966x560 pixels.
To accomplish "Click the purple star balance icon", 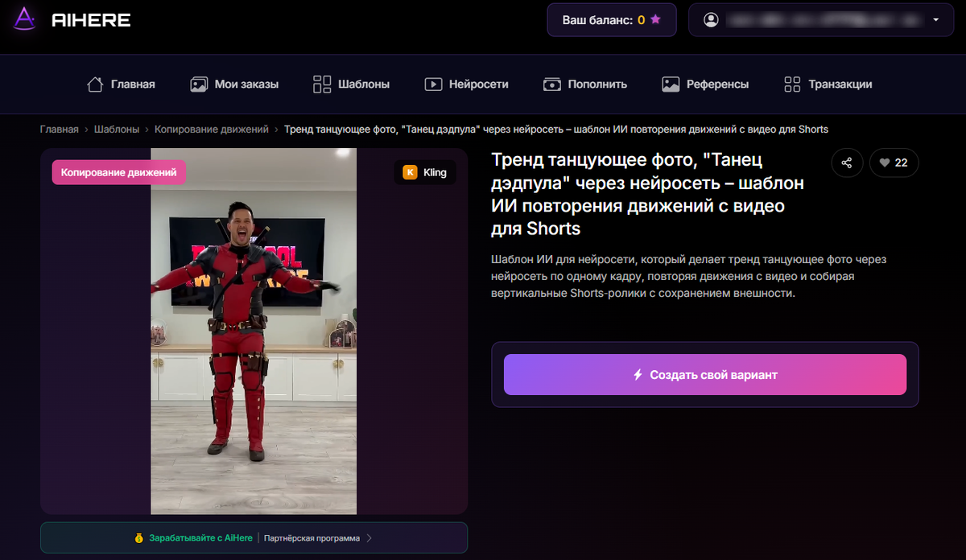I will point(655,20).
